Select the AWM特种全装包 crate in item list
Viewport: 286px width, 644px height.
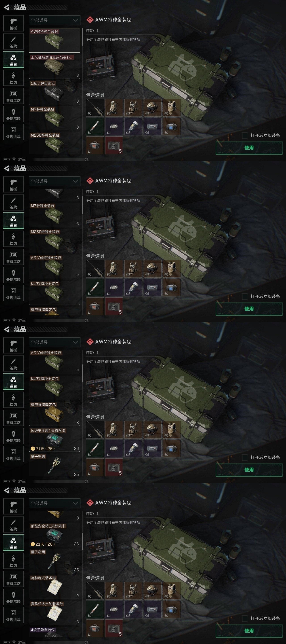click(55, 40)
